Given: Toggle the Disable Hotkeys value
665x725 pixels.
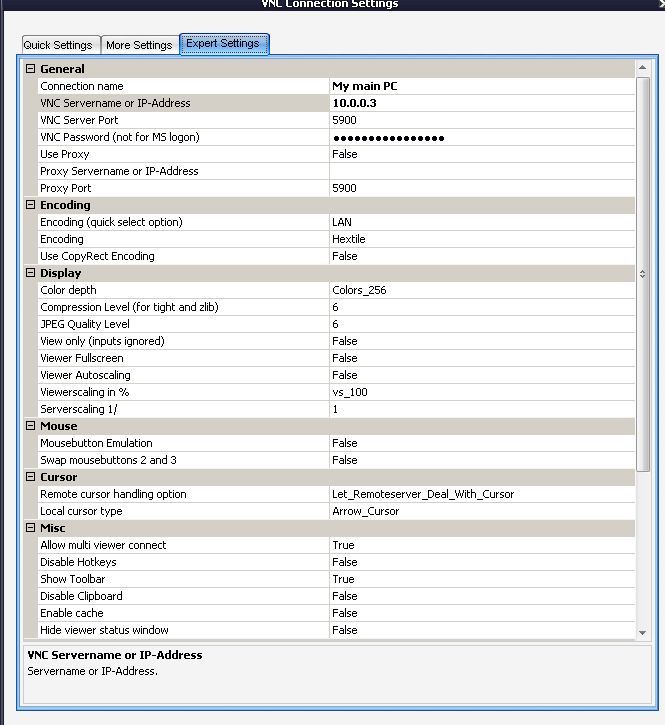Looking at the screenshot, I should 482,562.
